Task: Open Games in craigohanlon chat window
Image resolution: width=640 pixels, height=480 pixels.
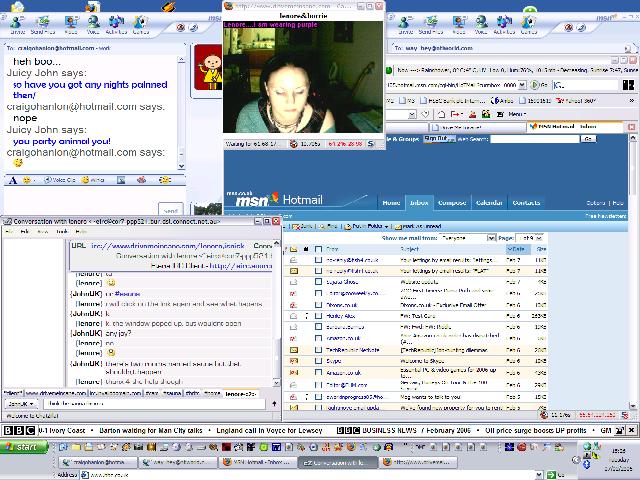Action: pos(141,24)
